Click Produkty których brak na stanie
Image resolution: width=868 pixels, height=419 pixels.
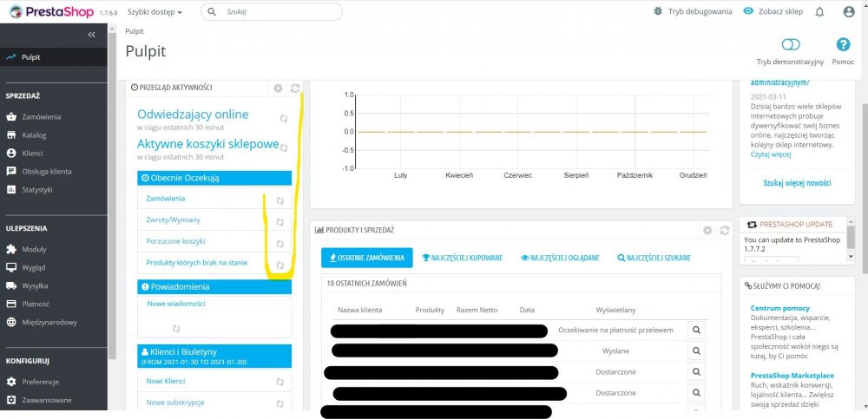click(196, 263)
